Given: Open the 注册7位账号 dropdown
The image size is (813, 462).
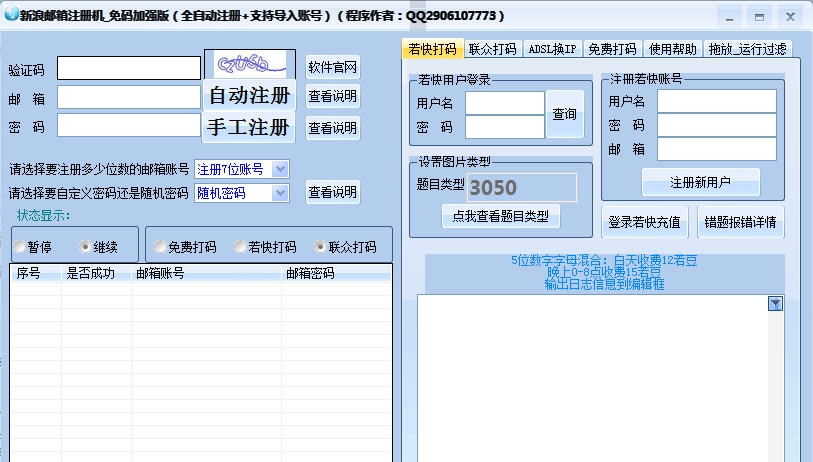Looking at the screenshot, I should pos(280,169).
